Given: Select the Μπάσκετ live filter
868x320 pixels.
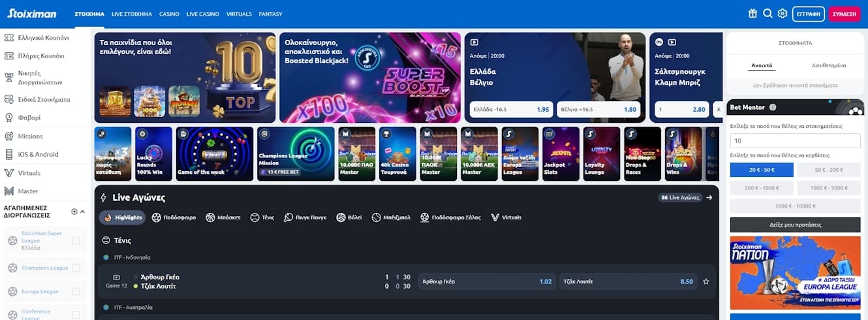Looking at the screenshot, I should [223, 217].
